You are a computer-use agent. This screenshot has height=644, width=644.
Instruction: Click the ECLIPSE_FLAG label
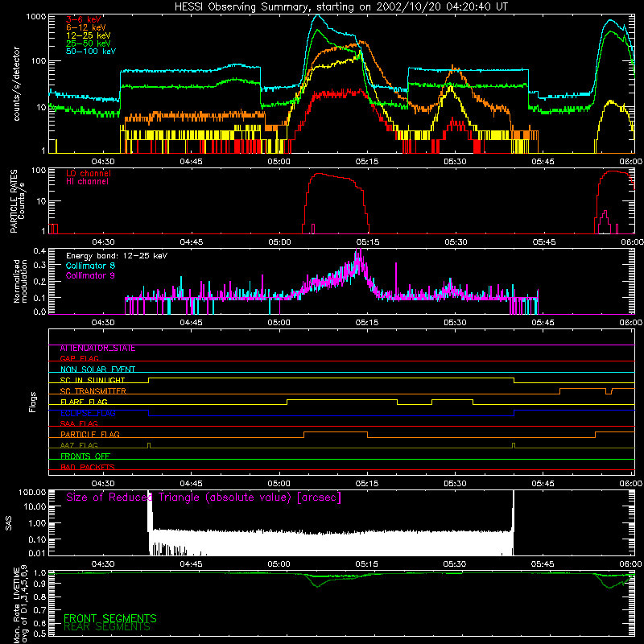88,413
